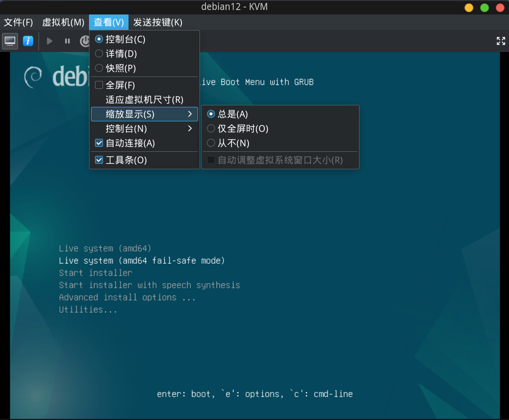Click the yellow minimize window button
509x420 pixels.
coord(468,7)
